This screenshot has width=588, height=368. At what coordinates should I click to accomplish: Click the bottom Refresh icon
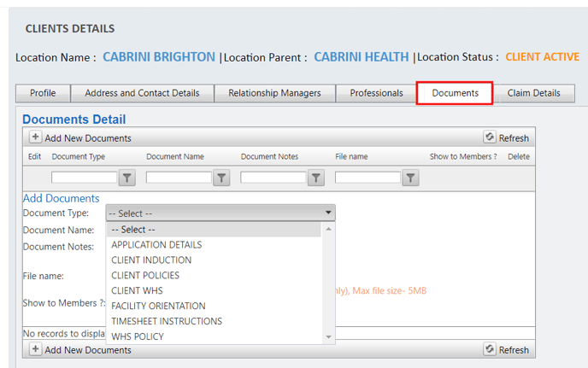(490, 349)
